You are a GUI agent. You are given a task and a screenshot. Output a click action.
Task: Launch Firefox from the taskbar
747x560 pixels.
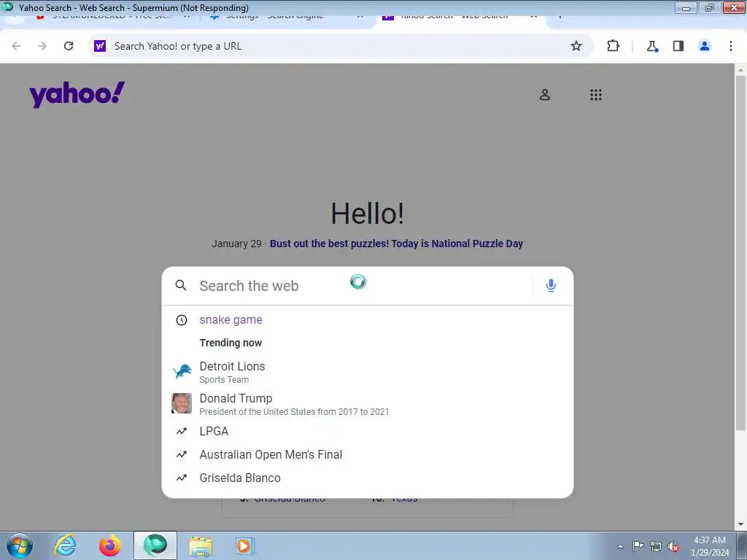click(110, 545)
